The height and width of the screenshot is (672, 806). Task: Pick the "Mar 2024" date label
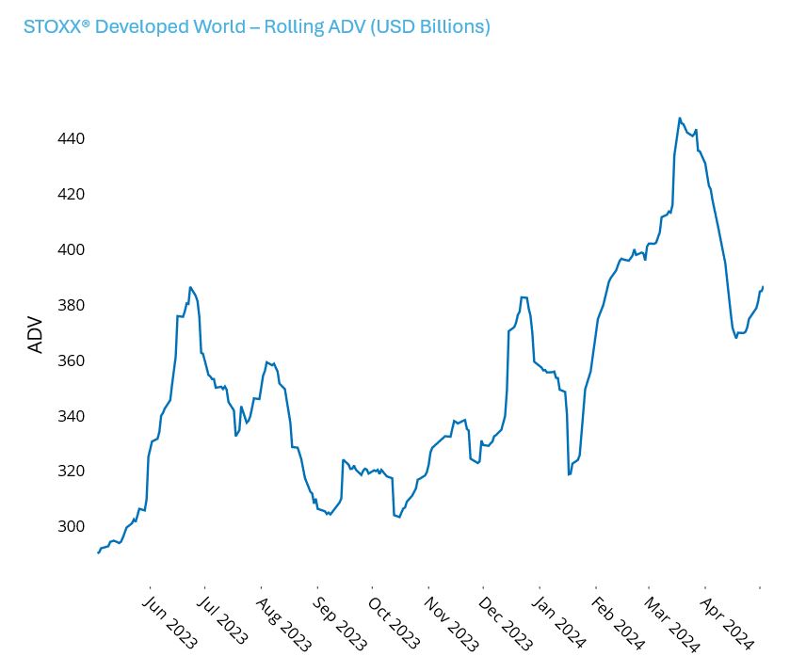coord(672,624)
